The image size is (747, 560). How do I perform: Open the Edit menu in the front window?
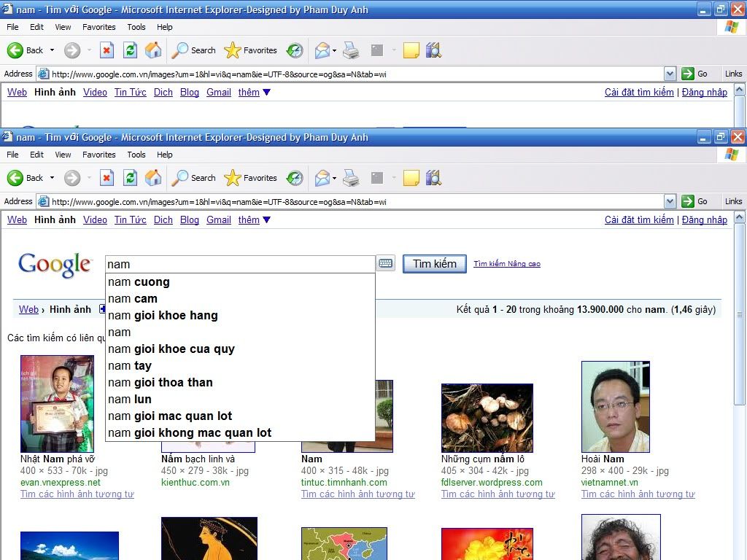(x=36, y=155)
